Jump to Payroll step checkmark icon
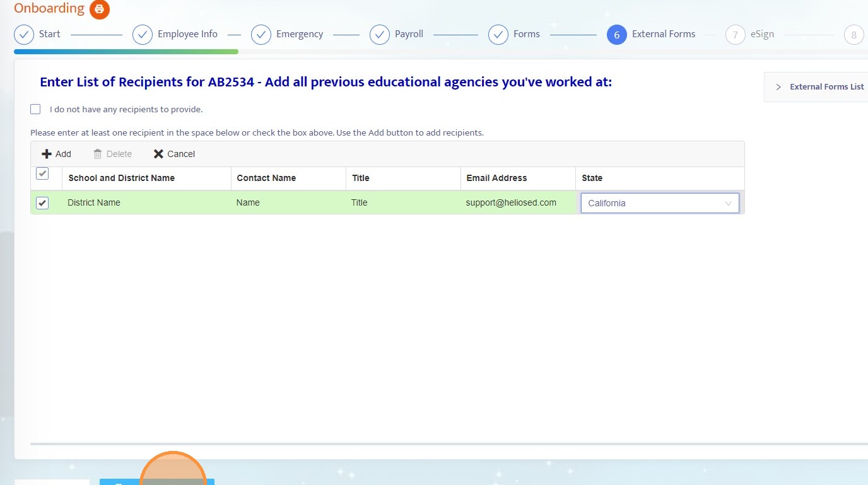The width and height of the screenshot is (868, 485). tap(380, 35)
